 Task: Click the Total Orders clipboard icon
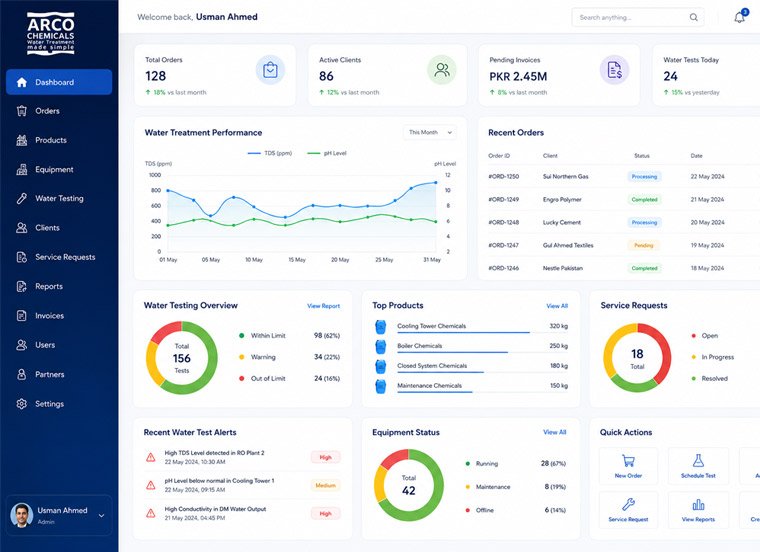point(270,70)
